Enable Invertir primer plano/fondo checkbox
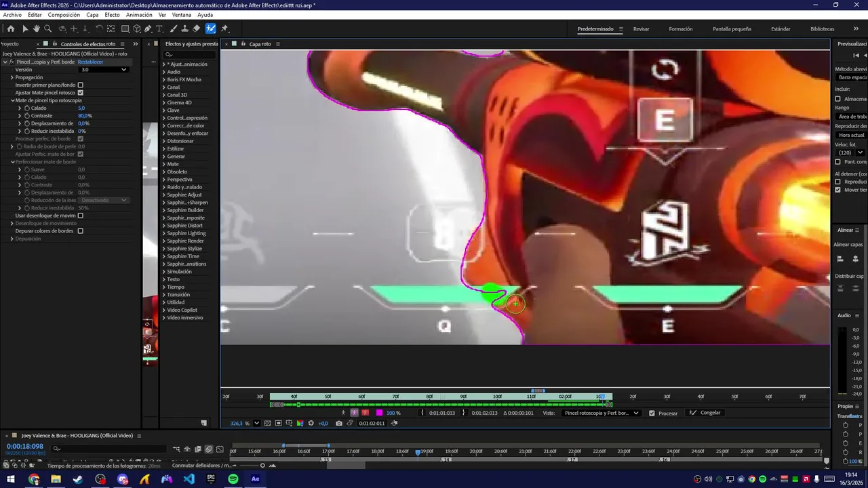The image size is (868, 488). tap(80, 85)
